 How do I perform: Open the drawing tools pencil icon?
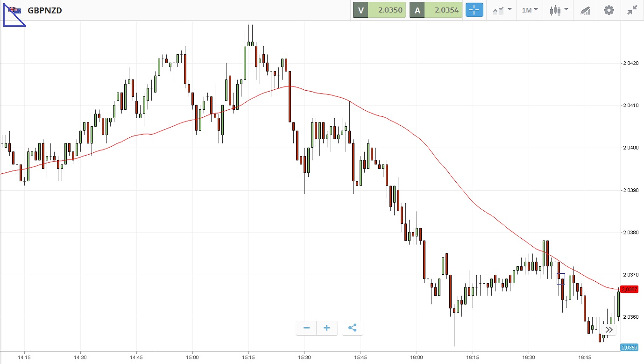click(x=585, y=10)
